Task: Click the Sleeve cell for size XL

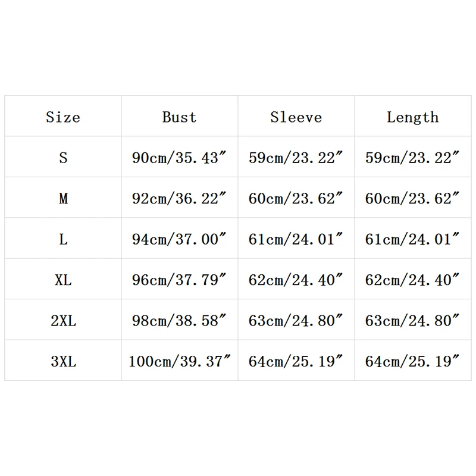Action: (296, 279)
